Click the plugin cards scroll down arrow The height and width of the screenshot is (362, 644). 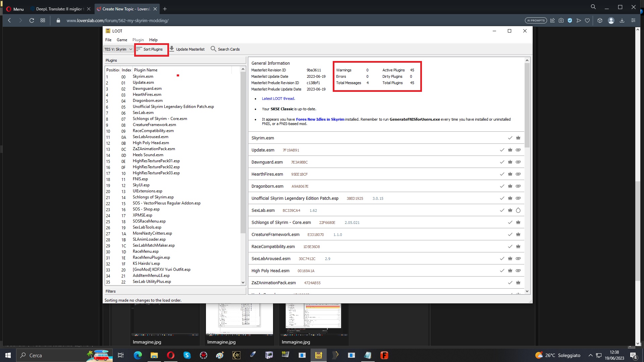(527, 291)
